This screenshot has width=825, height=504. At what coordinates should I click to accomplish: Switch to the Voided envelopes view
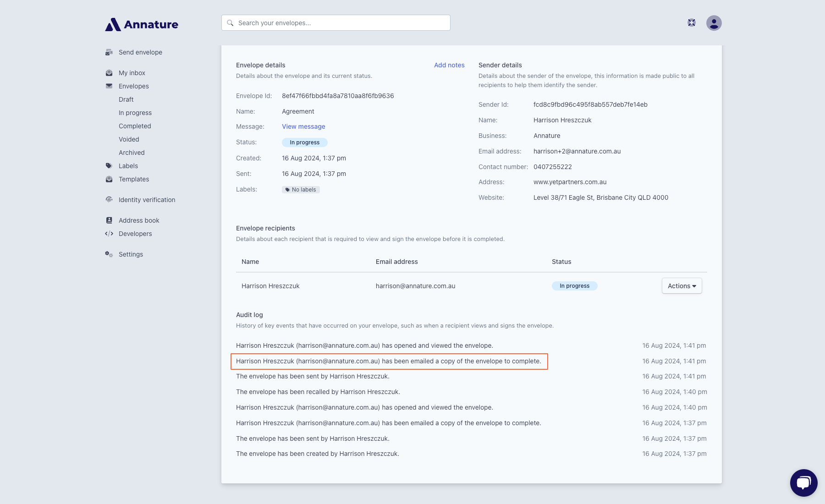(x=129, y=139)
